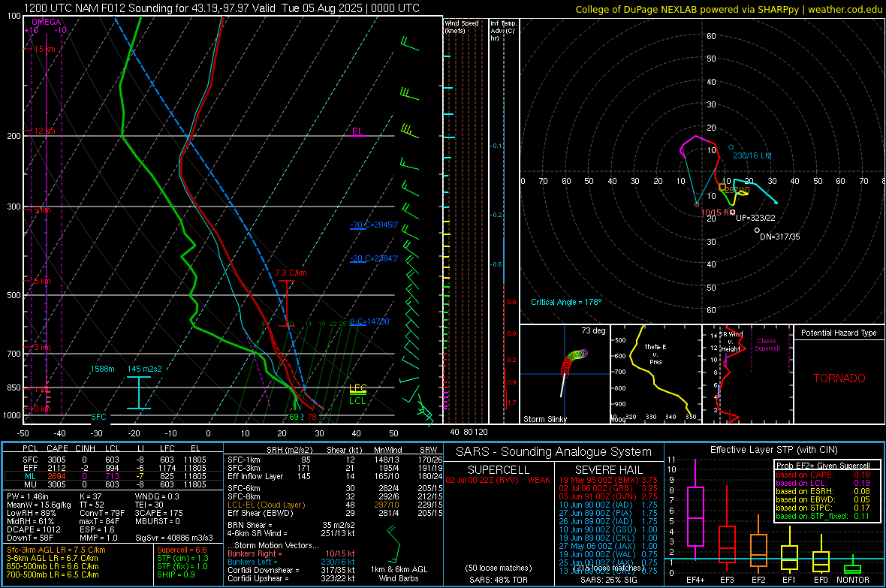
Task: Click the 73 deg storm slinky value
Action: (593, 330)
